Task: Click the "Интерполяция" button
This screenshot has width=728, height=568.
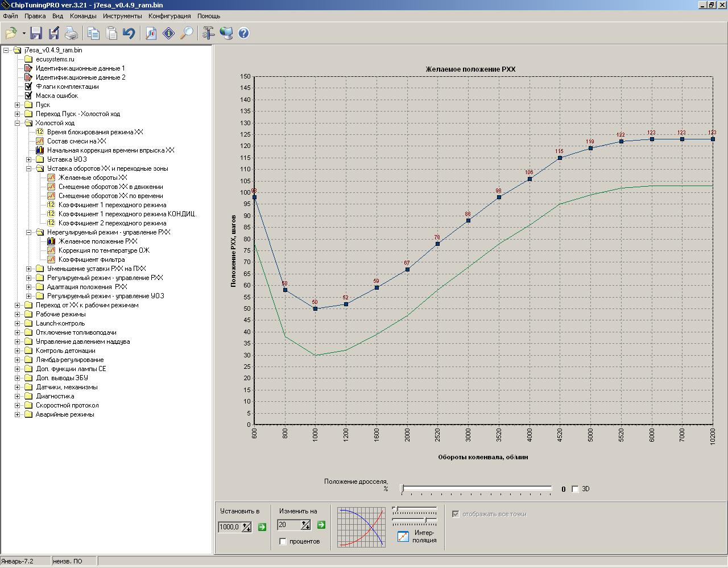Action: point(403,536)
